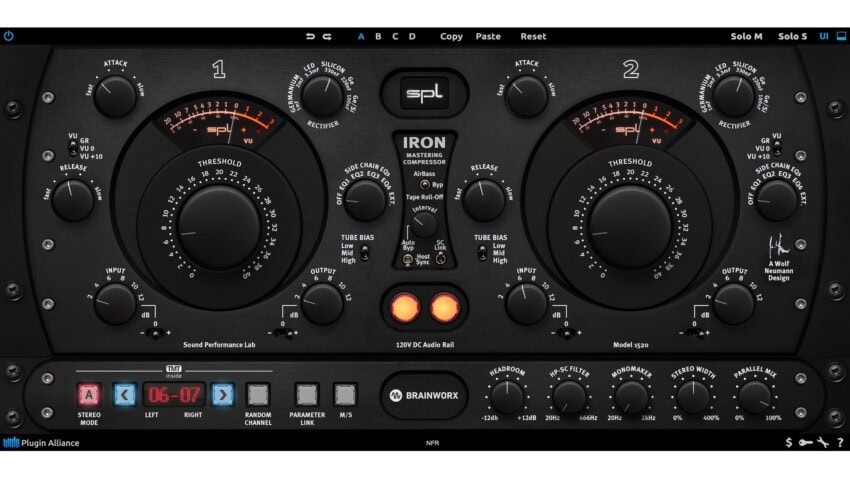Click the next TMT channel arrow

point(223,395)
